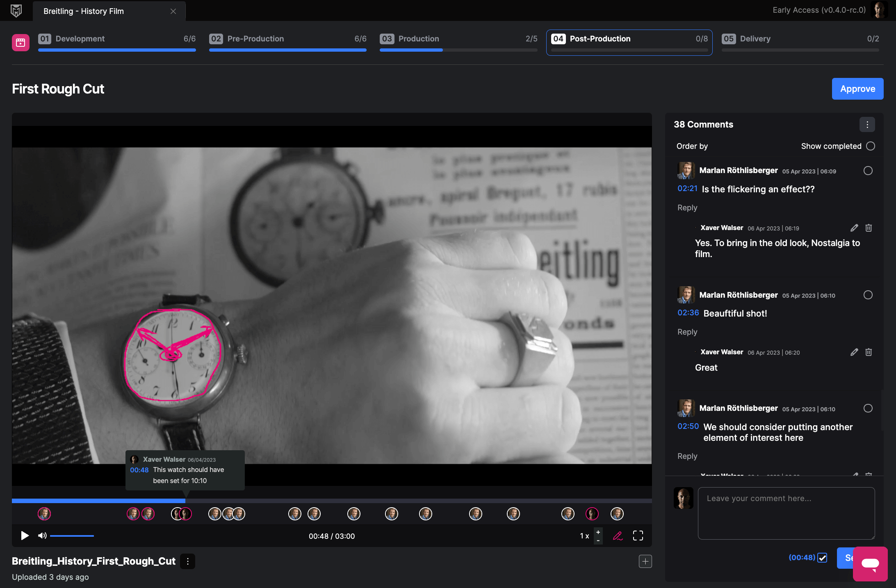Open the pink chat support widget

click(870, 564)
